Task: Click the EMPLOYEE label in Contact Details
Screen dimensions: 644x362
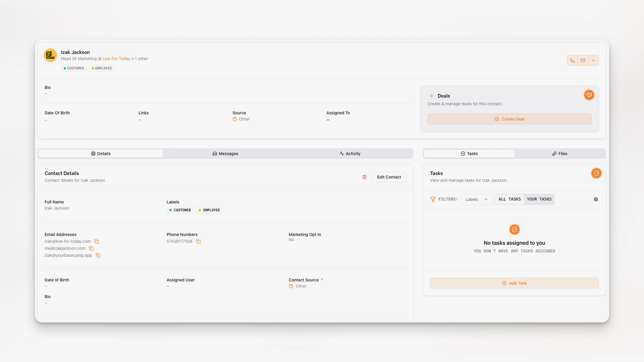Action: pos(209,210)
